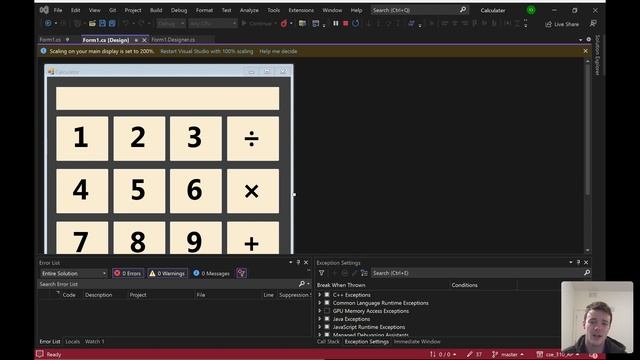Expand the Java Exceptions tree node
Image resolution: width=640 pixels, height=360 pixels.
(320, 319)
